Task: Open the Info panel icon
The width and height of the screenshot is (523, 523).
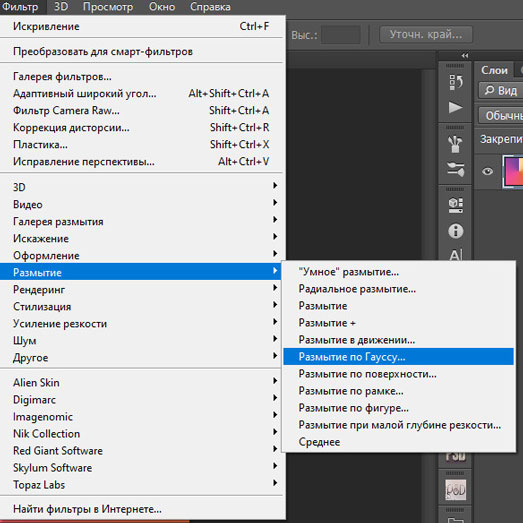Action: pyautogui.click(x=456, y=231)
